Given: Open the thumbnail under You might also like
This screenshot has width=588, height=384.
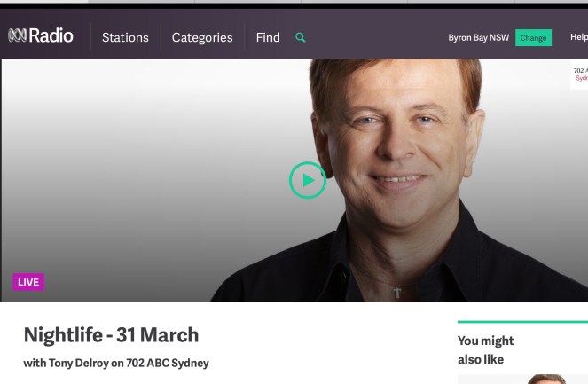Looking at the screenshot, I should coord(522,379).
